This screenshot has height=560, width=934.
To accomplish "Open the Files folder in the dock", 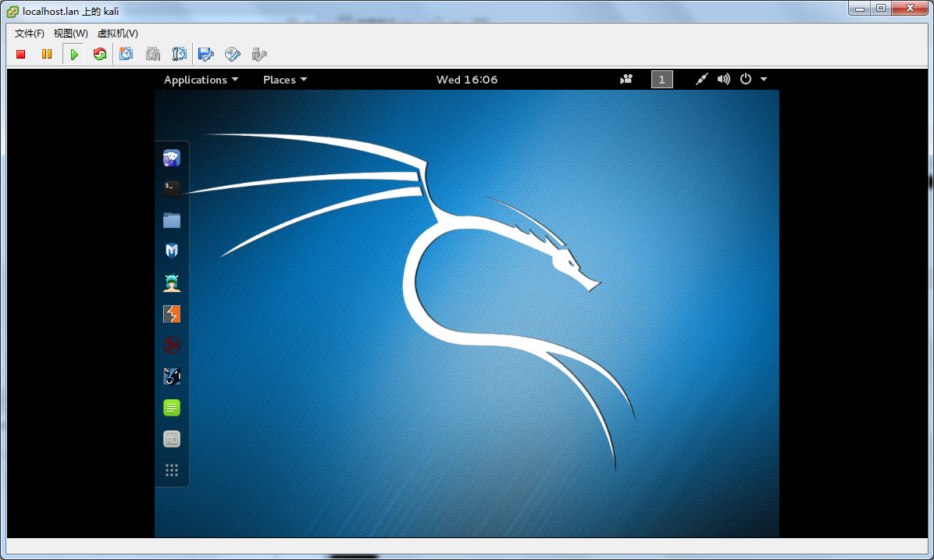I will [x=172, y=220].
